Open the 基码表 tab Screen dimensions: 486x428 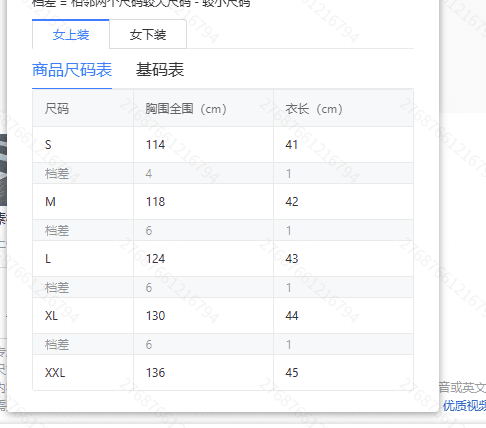(x=160, y=70)
